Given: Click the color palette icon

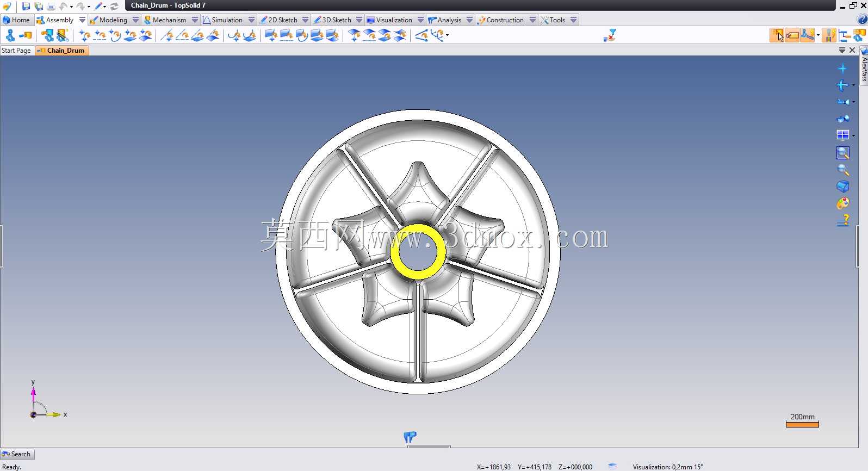Looking at the screenshot, I should [x=843, y=203].
